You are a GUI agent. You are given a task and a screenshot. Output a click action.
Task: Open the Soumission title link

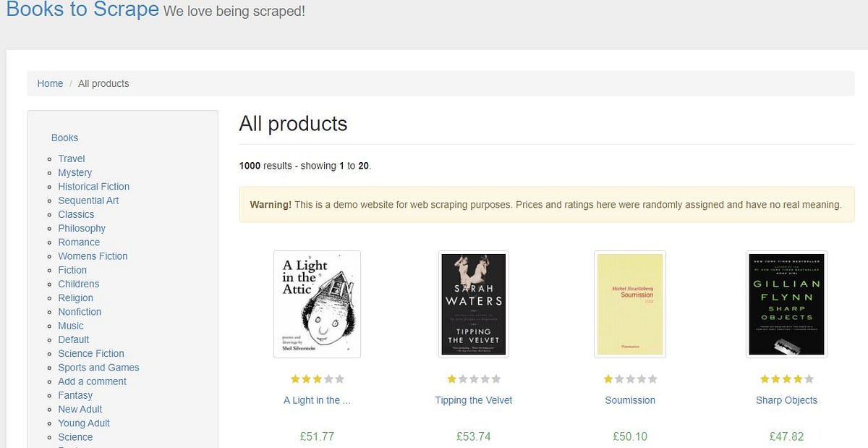pyautogui.click(x=630, y=400)
